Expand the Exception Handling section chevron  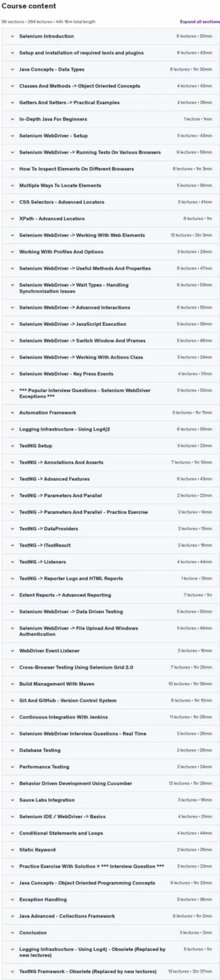13,900
